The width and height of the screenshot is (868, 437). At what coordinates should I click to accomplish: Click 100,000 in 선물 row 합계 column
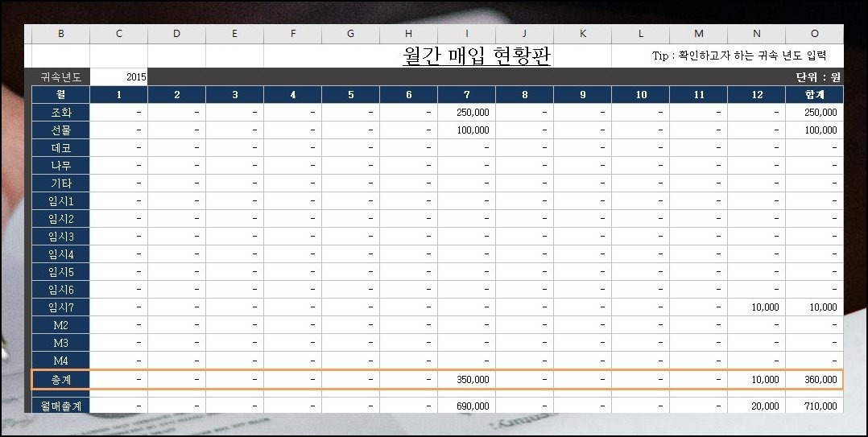point(820,130)
